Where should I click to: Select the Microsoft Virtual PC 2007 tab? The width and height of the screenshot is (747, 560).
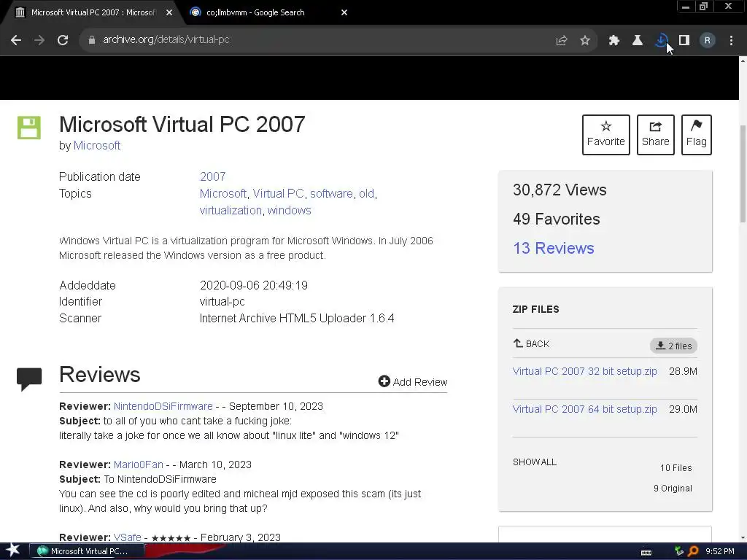(x=93, y=13)
